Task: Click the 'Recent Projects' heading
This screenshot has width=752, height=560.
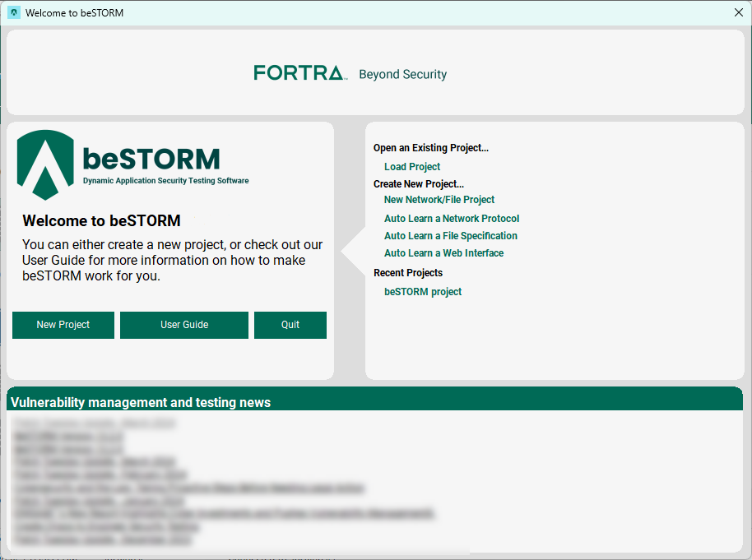Action: pyautogui.click(x=408, y=273)
